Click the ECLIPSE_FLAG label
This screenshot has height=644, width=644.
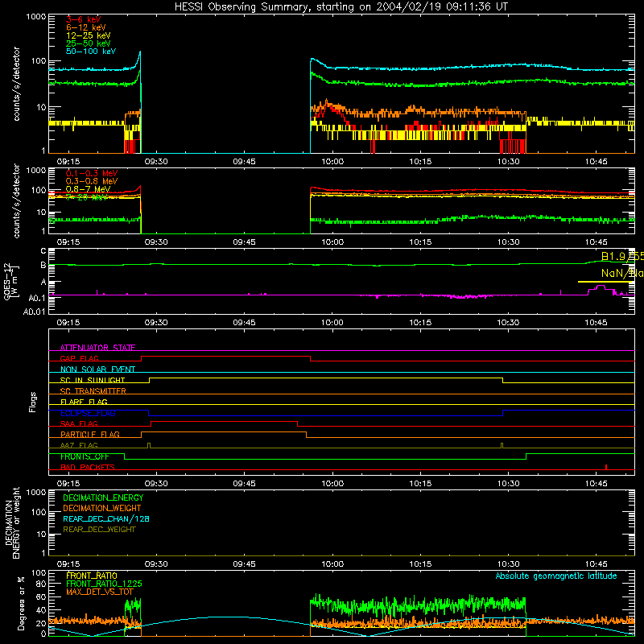coord(88,413)
